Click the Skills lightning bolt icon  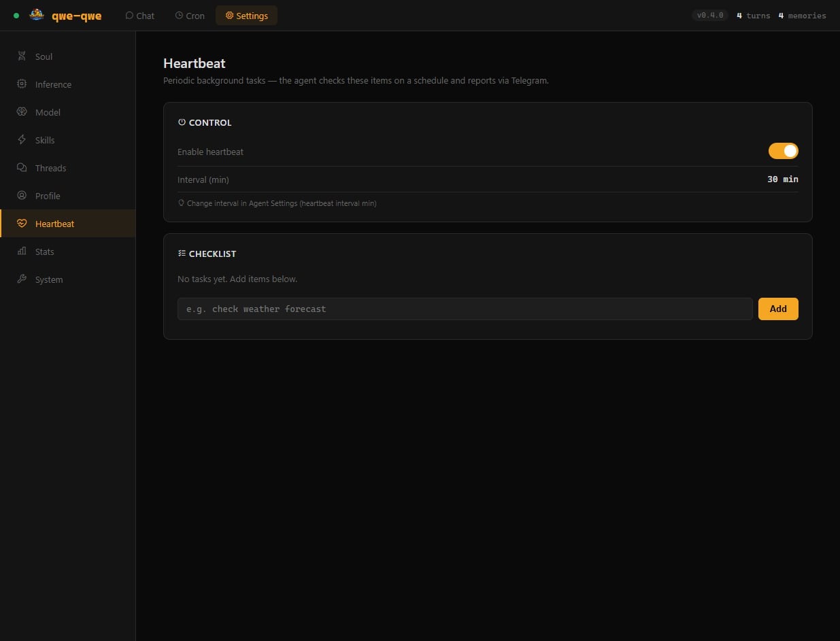[22, 140]
